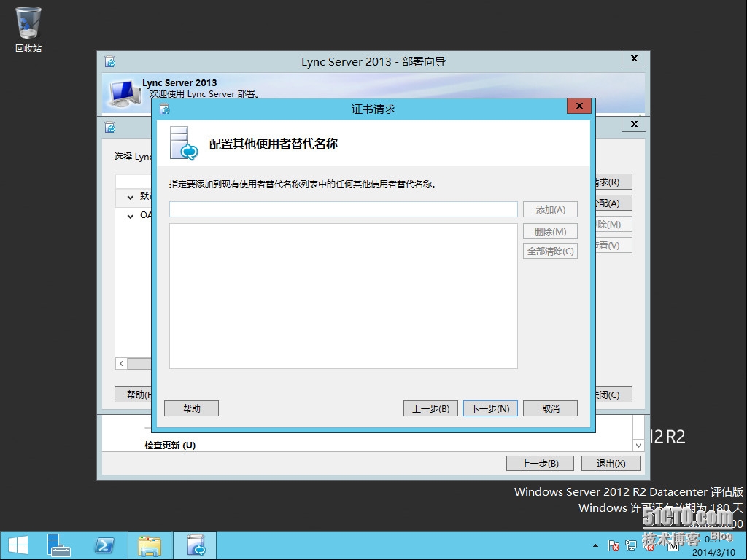Click the 添加(A) add button
Screen dimensions: 747x560
tap(550, 209)
